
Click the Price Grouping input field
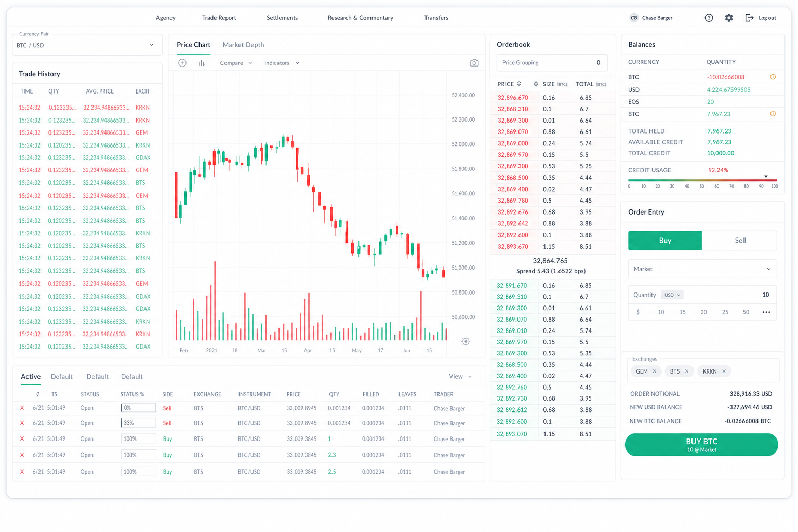point(552,63)
